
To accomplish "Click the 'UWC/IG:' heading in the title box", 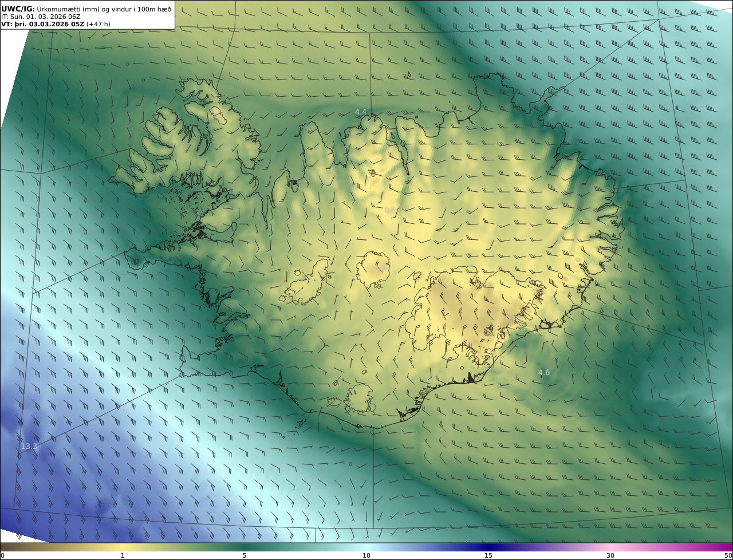I will pos(18,9).
